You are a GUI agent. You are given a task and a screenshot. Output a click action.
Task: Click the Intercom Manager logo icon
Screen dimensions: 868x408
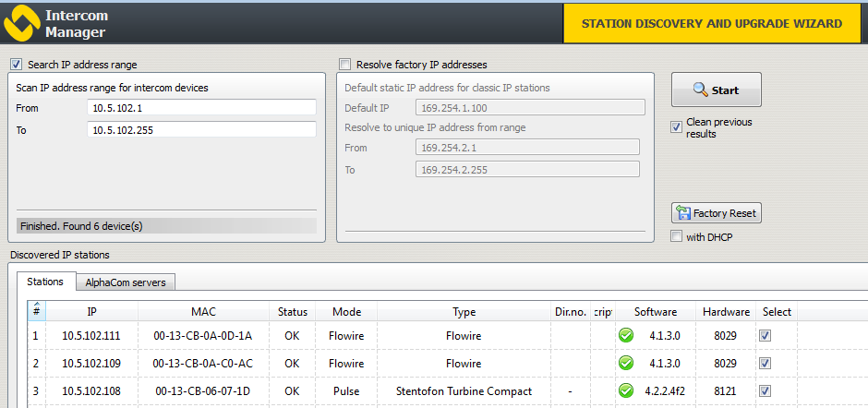point(22,24)
